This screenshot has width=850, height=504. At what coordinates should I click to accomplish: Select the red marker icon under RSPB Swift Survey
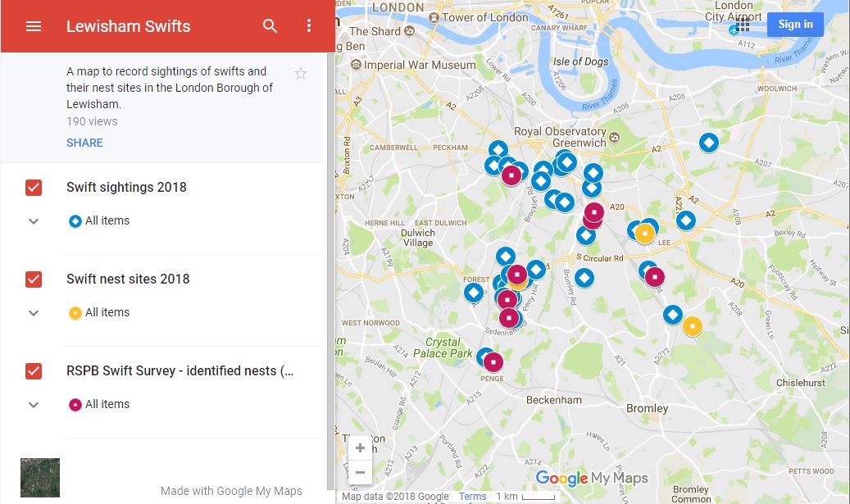[x=75, y=404]
